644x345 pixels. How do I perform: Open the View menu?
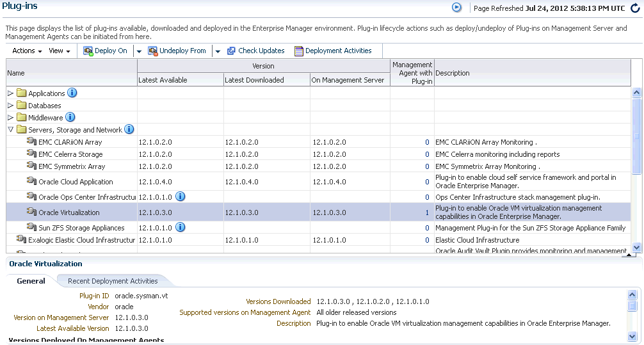60,51
